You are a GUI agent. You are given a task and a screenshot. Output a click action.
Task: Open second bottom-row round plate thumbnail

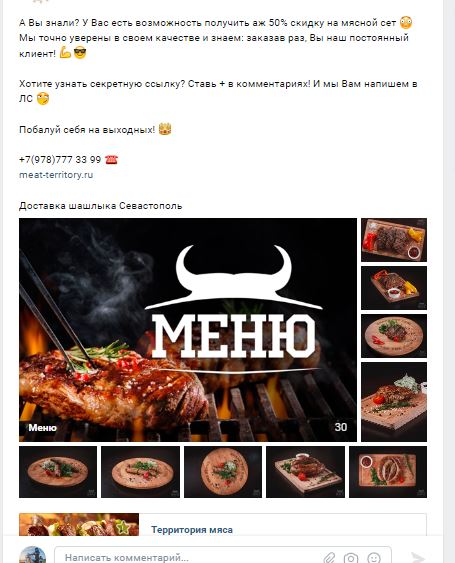pyautogui.click(x=140, y=472)
